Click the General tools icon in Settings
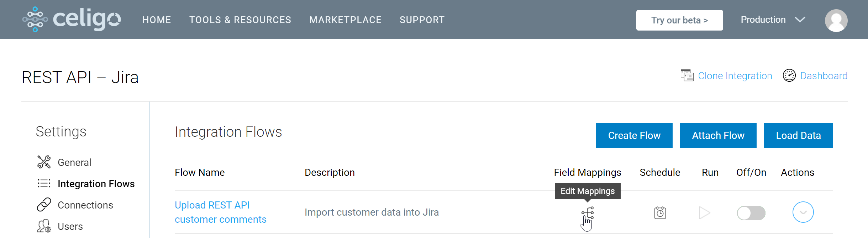868x238 pixels. 44,162
